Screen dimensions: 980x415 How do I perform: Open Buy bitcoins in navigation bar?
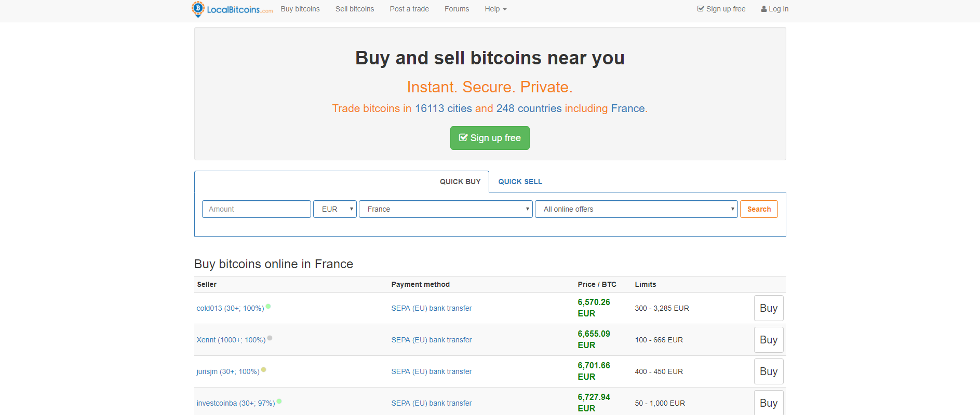[300, 9]
